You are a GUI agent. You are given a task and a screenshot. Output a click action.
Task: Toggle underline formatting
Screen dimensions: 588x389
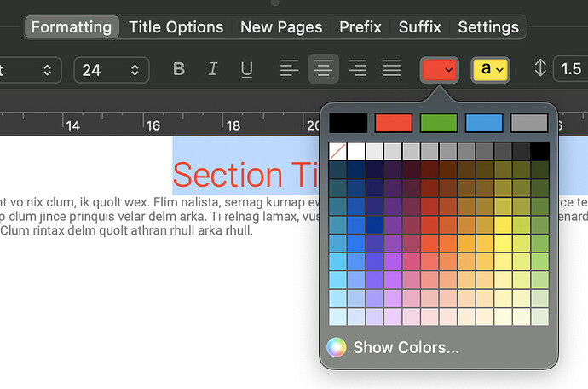[246, 69]
